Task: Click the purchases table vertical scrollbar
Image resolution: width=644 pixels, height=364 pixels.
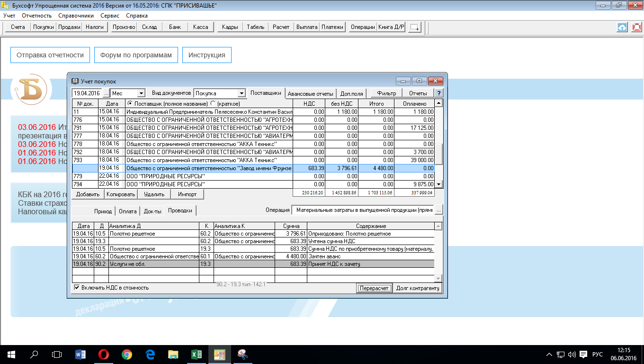Action: (438, 147)
